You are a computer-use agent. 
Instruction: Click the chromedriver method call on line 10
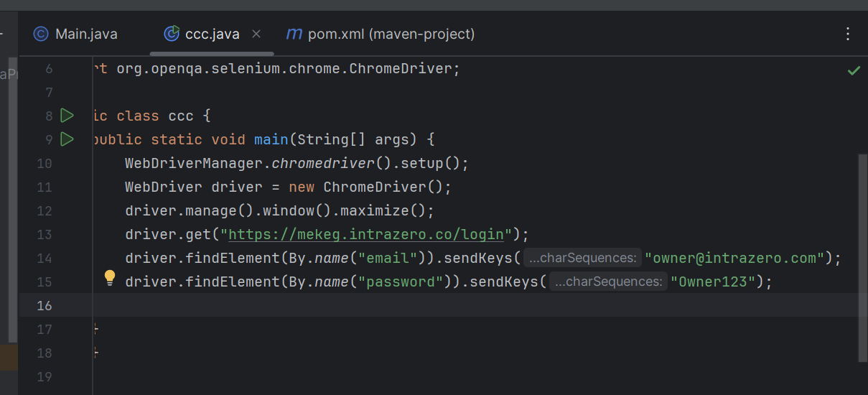click(x=323, y=163)
